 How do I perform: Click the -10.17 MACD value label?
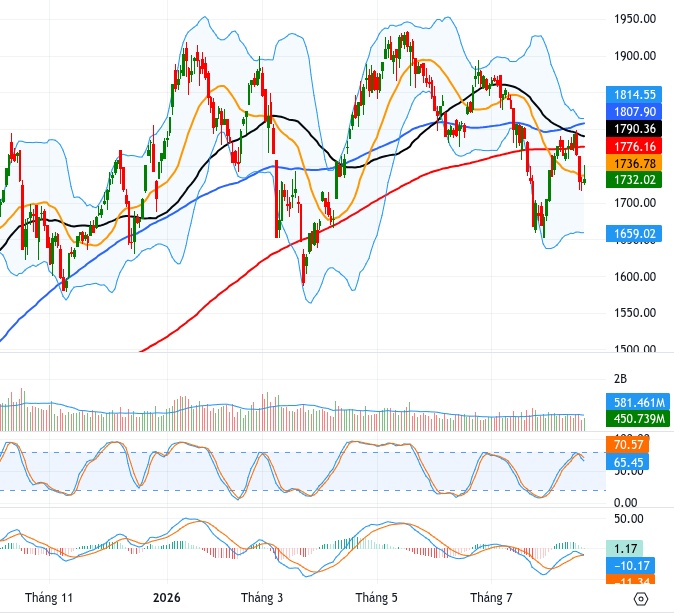pyautogui.click(x=631, y=565)
